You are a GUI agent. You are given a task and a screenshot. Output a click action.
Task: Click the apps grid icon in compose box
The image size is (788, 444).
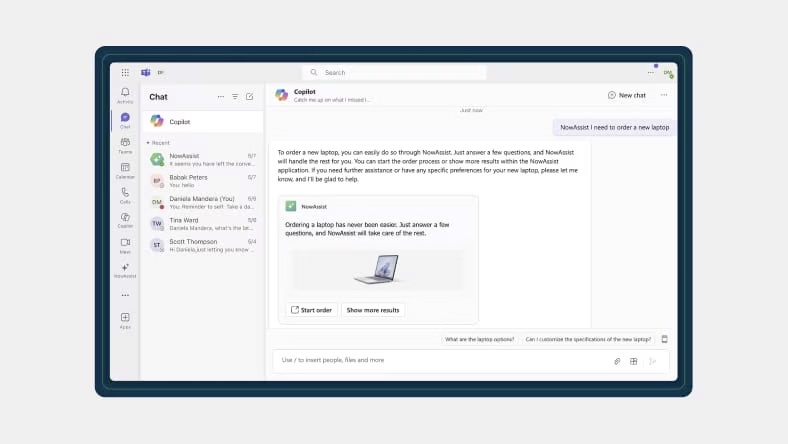[x=634, y=361]
